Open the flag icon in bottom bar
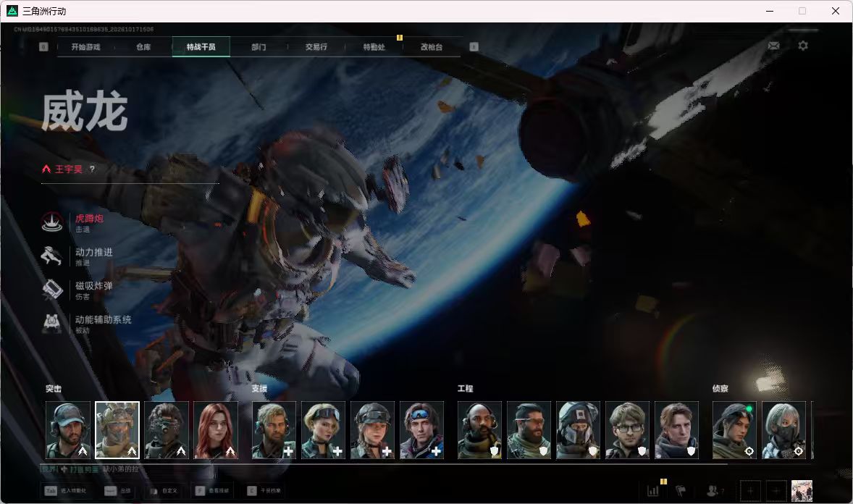853x504 pixels. pyautogui.click(x=681, y=491)
